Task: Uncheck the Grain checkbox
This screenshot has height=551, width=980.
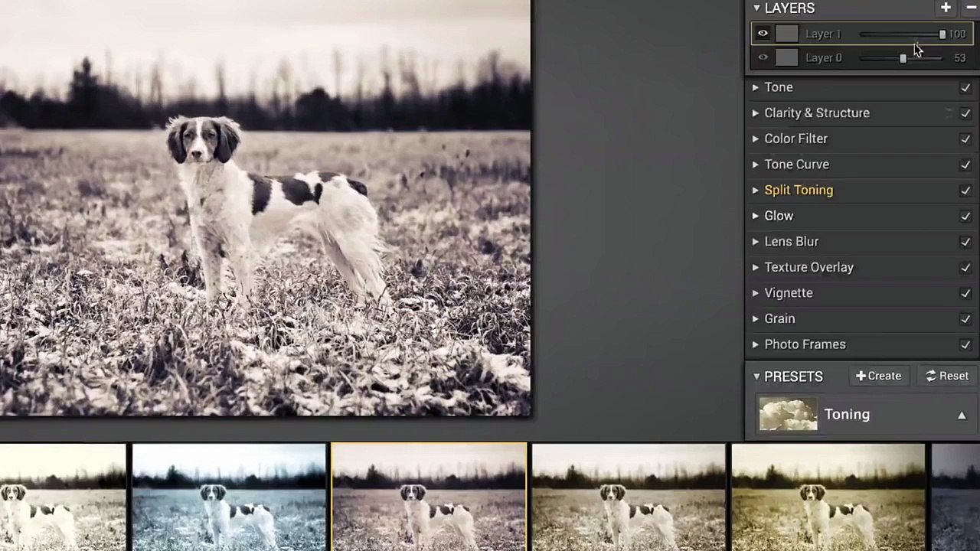Action: [965, 319]
